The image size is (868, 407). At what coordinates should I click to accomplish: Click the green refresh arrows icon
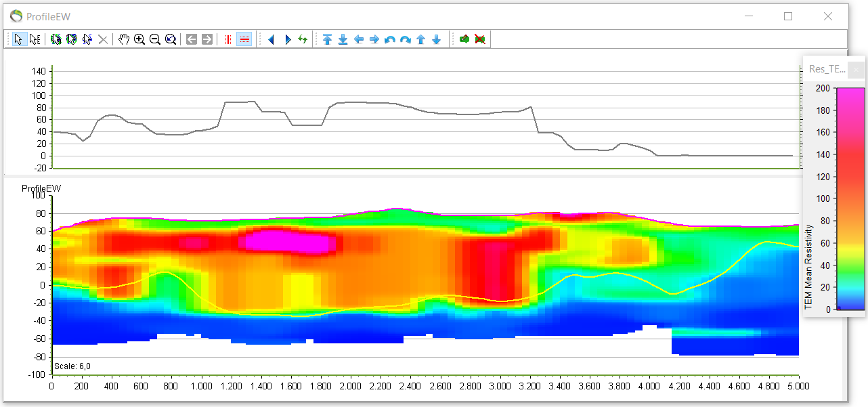click(x=303, y=39)
